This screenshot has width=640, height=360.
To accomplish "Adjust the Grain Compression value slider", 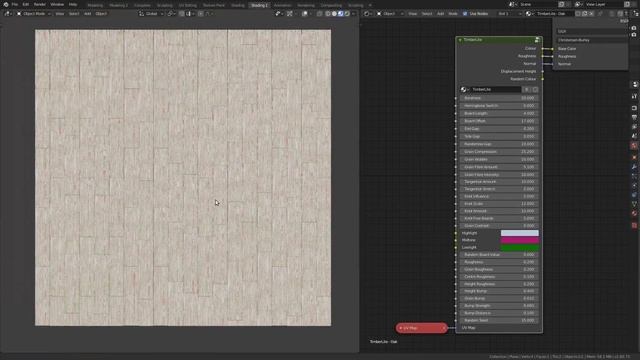I will 499,152.
